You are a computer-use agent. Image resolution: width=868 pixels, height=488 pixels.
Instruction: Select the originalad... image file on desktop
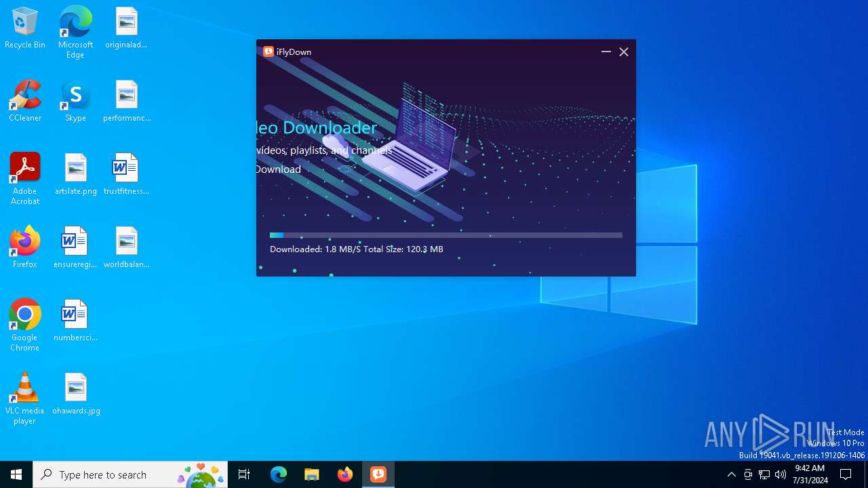pos(126,28)
